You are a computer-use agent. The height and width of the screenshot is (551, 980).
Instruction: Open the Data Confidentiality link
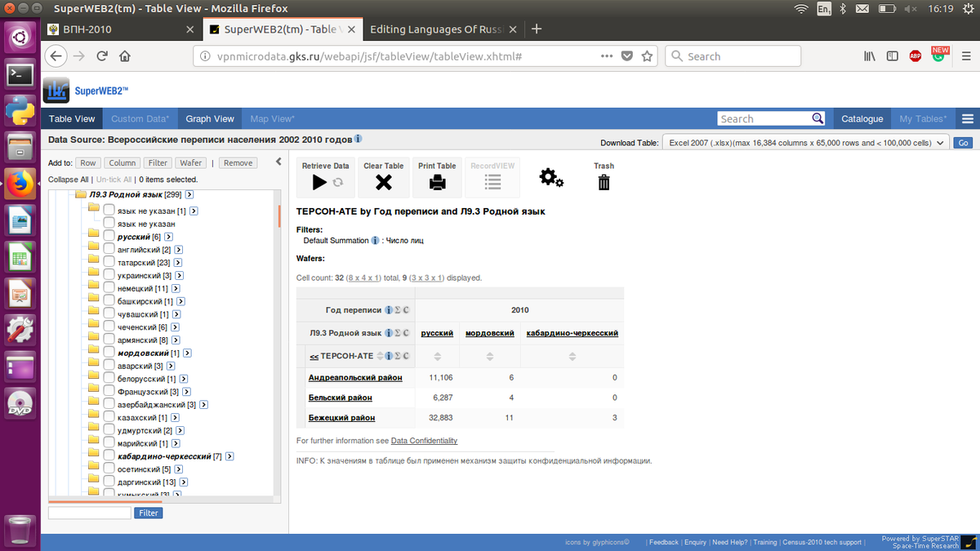[x=424, y=441]
